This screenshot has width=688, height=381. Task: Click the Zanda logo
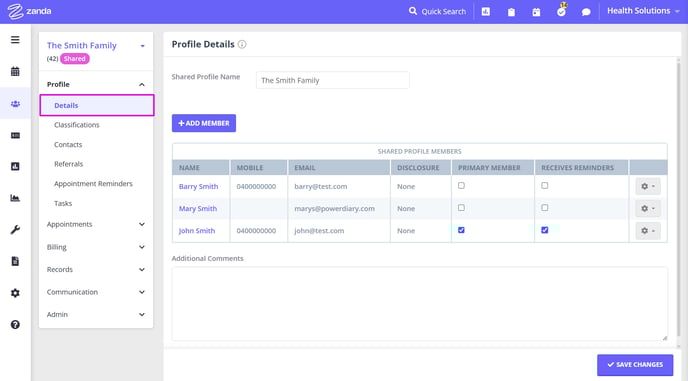[x=29, y=11]
